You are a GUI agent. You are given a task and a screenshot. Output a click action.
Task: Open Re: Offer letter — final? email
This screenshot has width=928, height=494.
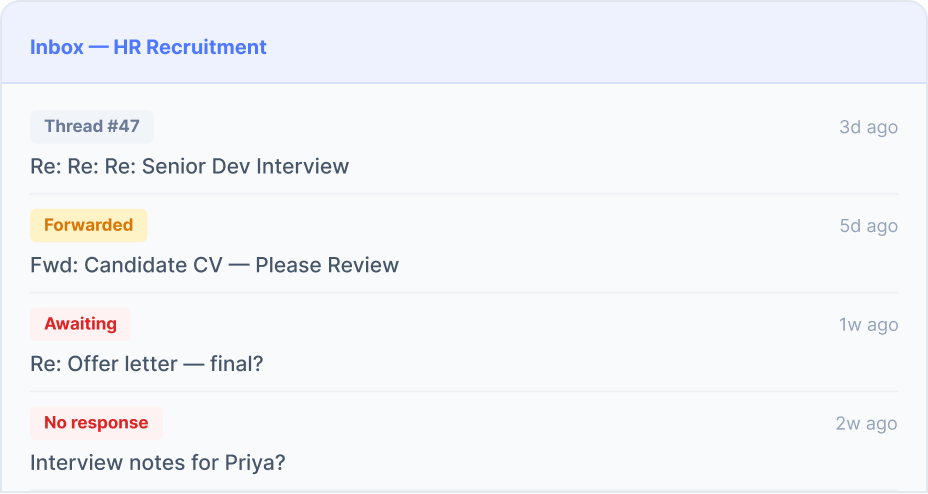click(x=147, y=364)
